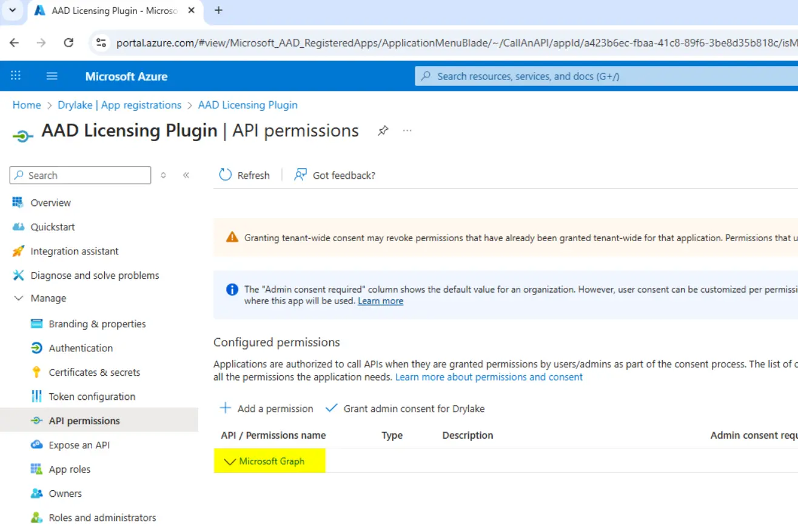Image resolution: width=798 pixels, height=532 pixels.
Task: Click the apps grid waffle icon
Action: [16, 76]
